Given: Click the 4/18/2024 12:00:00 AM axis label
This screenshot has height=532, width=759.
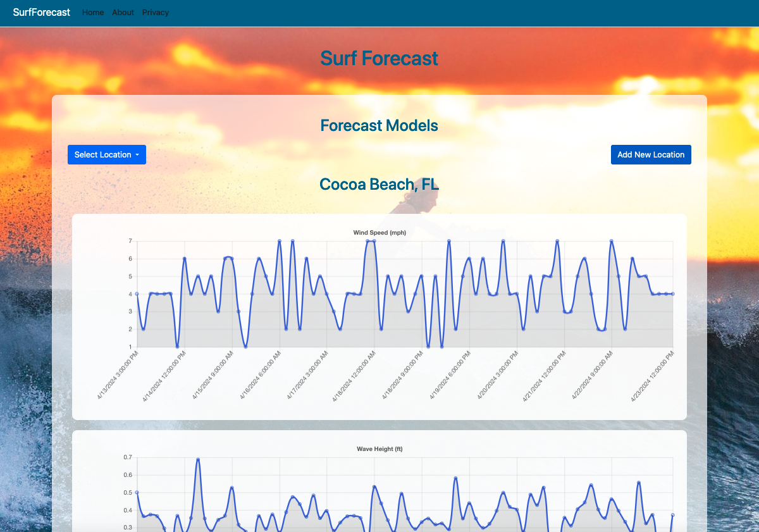Looking at the screenshot, I should coord(353,377).
